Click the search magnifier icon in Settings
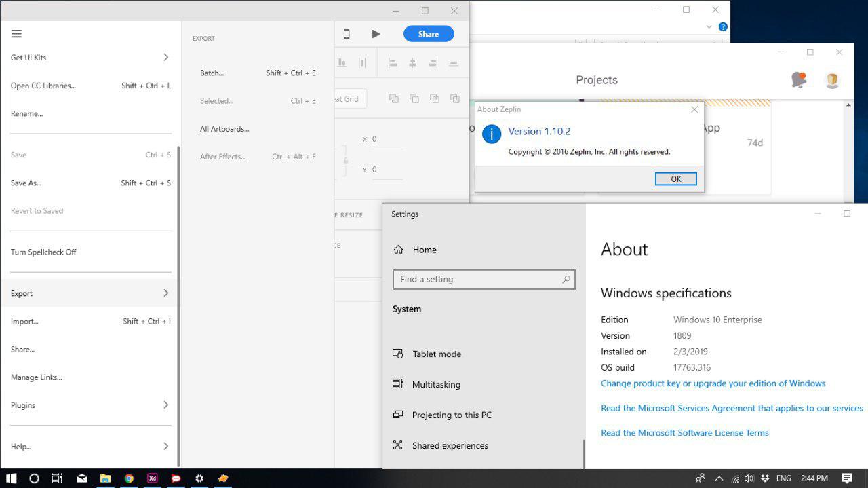 pyautogui.click(x=566, y=280)
